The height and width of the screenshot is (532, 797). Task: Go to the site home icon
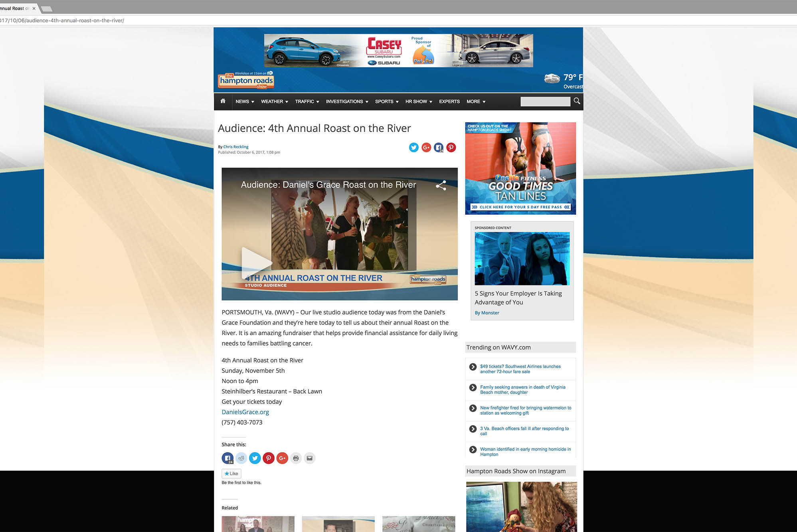pos(223,101)
